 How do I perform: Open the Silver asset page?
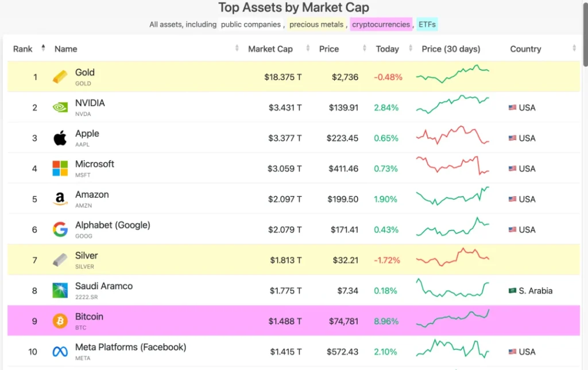(86, 255)
